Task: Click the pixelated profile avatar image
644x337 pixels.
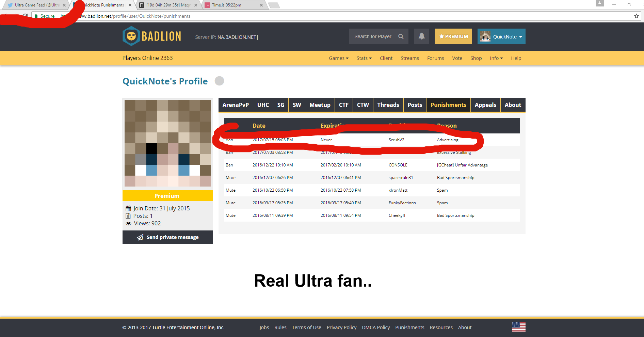Action: pyautogui.click(x=168, y=143)
